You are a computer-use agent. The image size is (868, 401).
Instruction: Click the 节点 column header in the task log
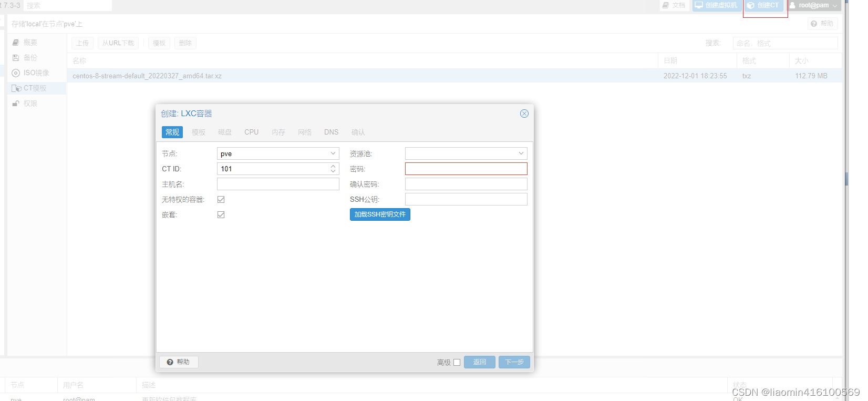click(x=31, y=385)
